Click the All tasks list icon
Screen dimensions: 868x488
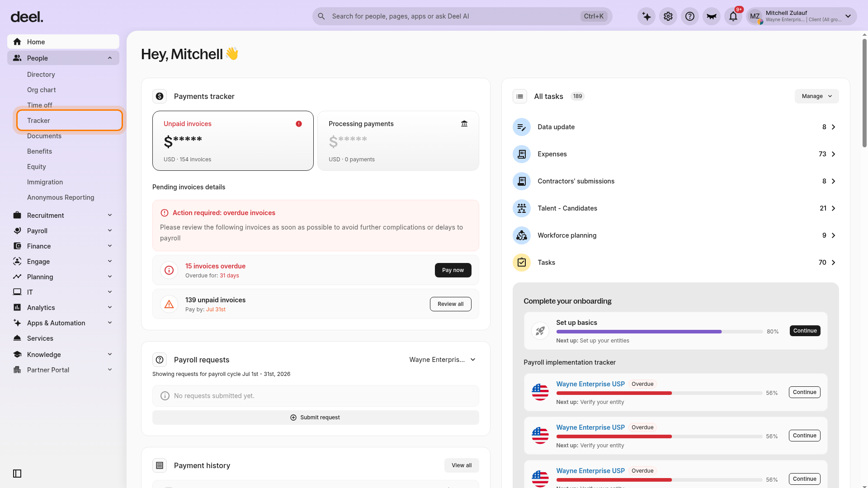520,96
